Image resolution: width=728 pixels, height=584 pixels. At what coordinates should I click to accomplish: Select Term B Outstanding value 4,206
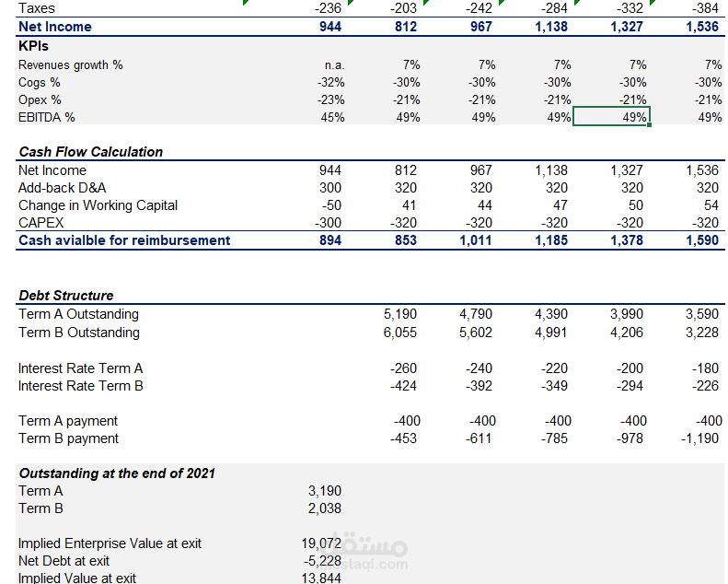tap(627, 333)
